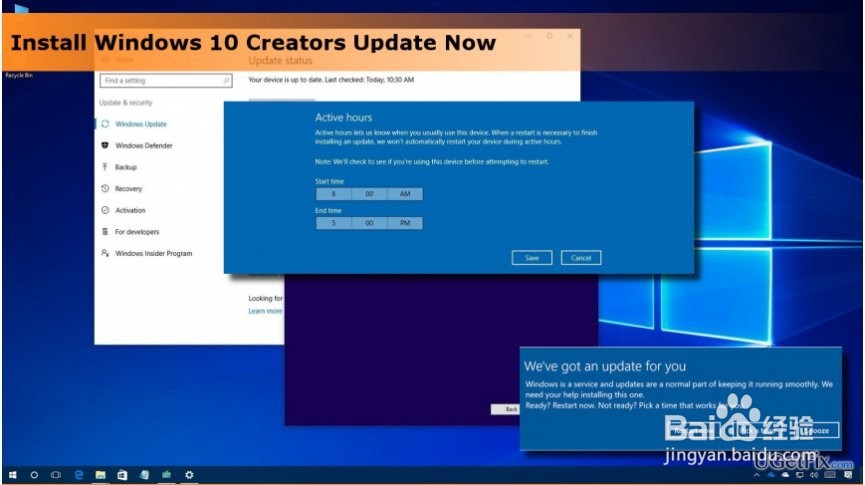865x485 pixels.
Task: Click the Back button in purple window
Action: (506, 409)
